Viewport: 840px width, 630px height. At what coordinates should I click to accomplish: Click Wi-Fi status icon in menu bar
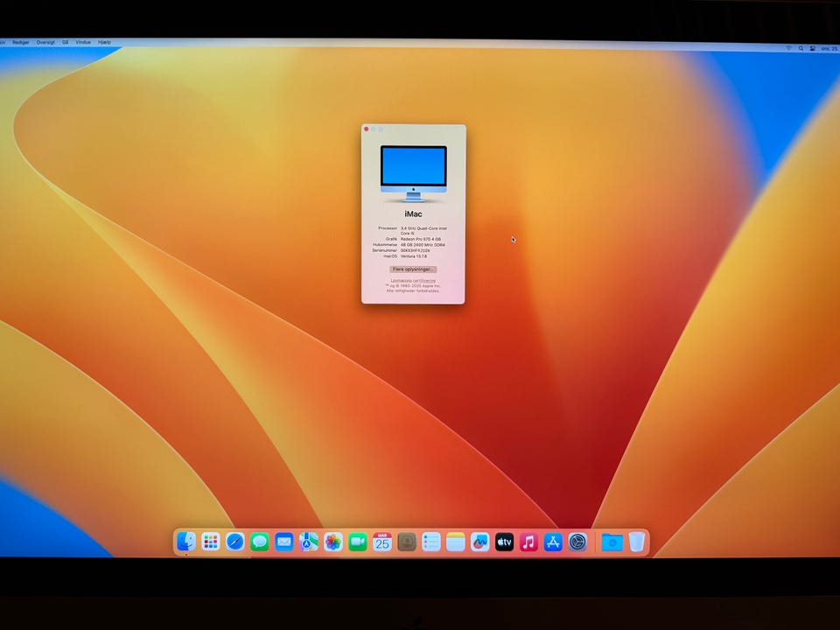coord(788,48)
